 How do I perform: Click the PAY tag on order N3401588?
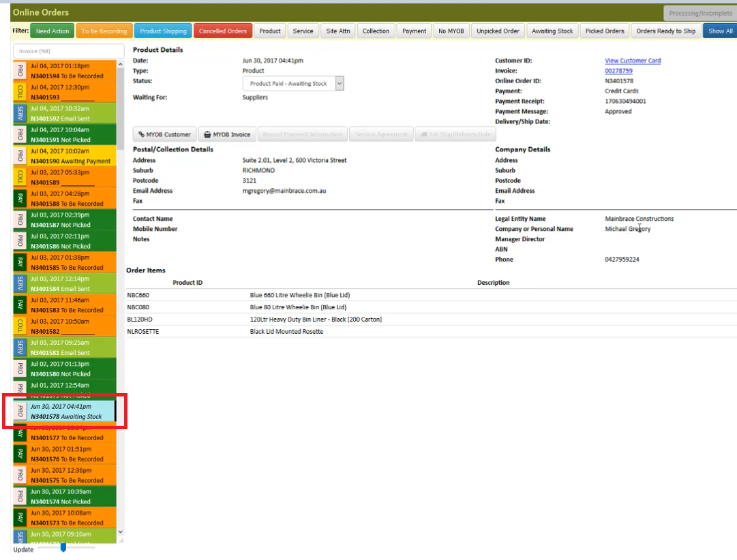point(20,198)
